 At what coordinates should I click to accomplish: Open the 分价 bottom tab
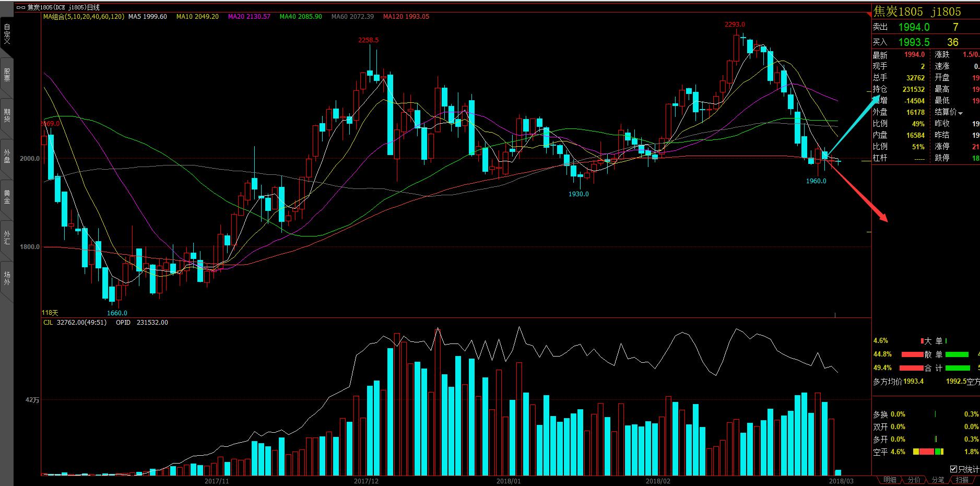[x=914, y=480]
